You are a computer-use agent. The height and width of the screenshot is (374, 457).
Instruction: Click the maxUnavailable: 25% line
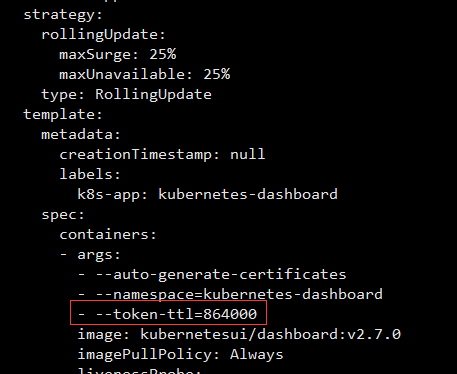pyautogui.click(x=144, y=75)
